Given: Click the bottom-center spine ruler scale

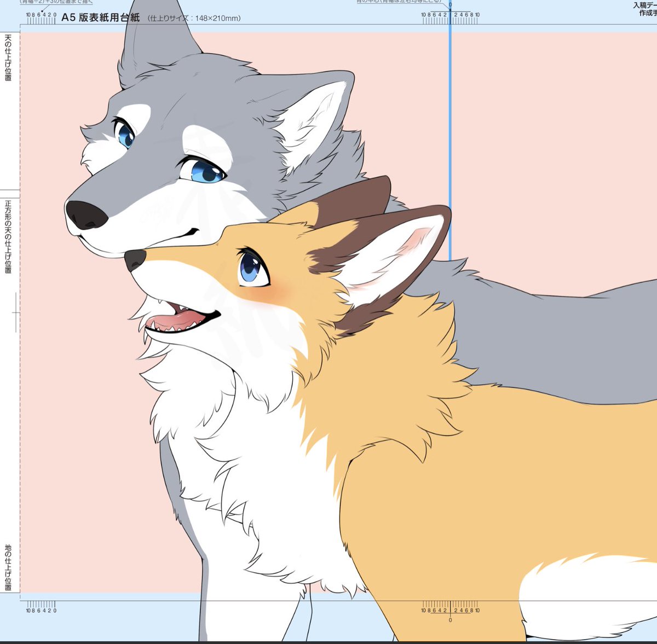Looking at the screenshot, I should 450,612.
